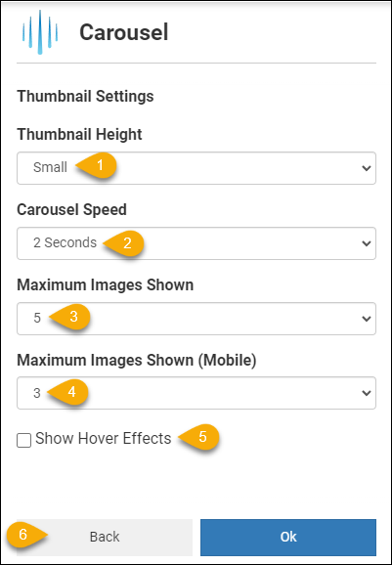392x565 pixels.
Task: Click orange callout marker number 2
Action: click(124, 243)
